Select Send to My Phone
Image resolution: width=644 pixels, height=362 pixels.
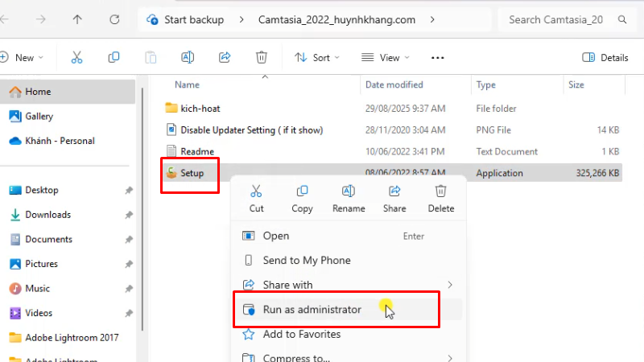click(349, 260)
